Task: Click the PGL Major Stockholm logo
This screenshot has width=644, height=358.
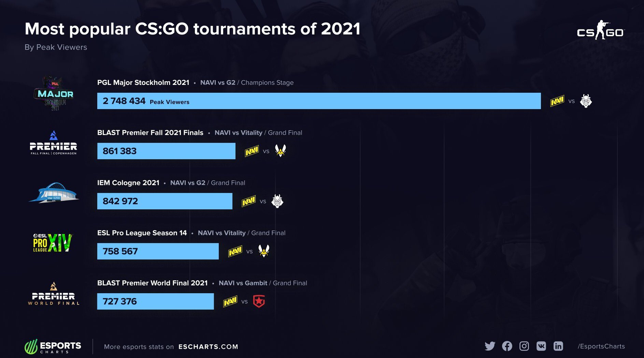Action: tap(54, 93)
